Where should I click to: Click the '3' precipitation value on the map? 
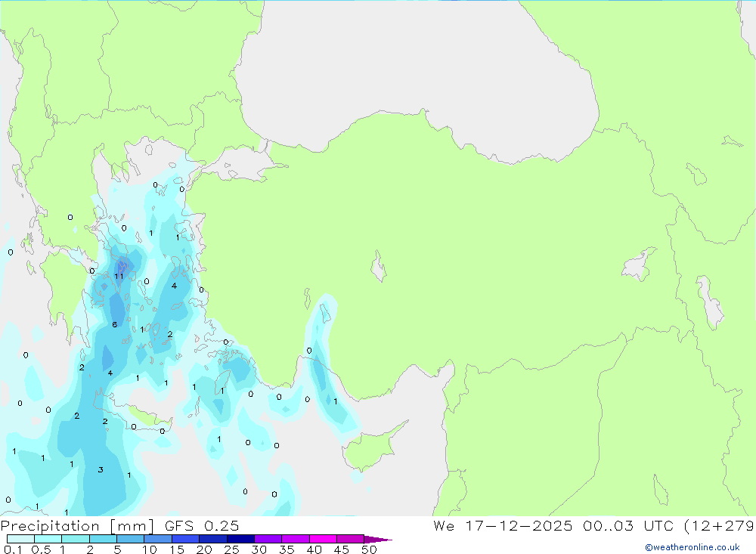coord(101,469)
